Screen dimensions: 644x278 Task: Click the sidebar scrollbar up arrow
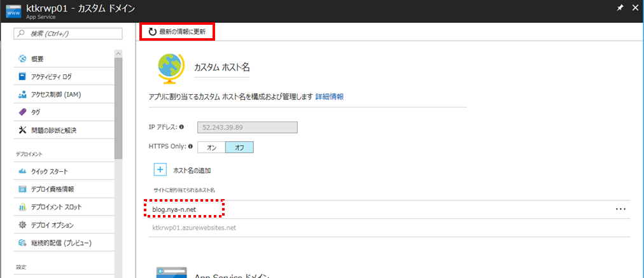(x=118, y=54)
